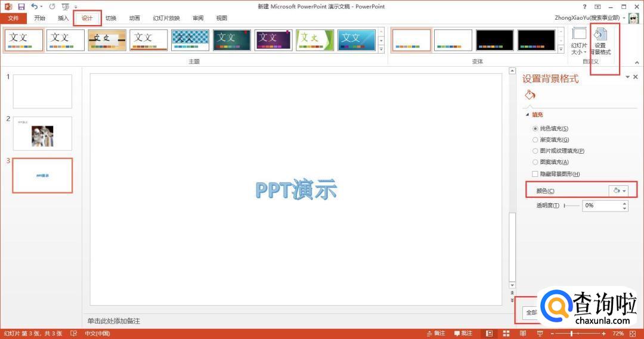Switch to the 审阅 ribbon tab
The width and height of the screenshot is (644, 339).
(198, 18)
